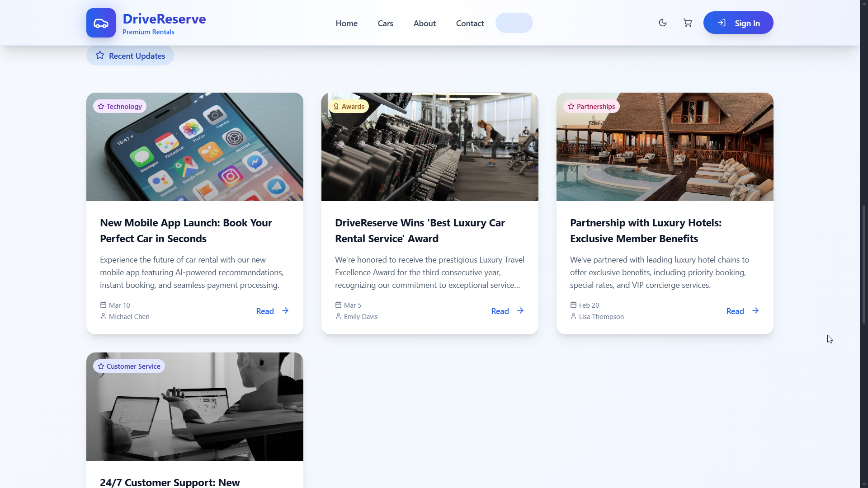Go to the Cars menu item
The image size is (868, 488).
point(386,23)
